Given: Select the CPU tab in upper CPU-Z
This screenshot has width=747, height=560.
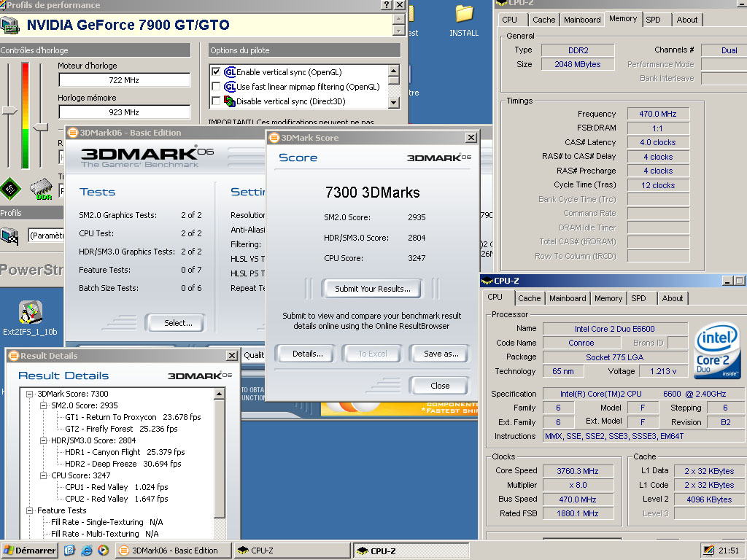Looking at the screenshot, I should point(509,20).
